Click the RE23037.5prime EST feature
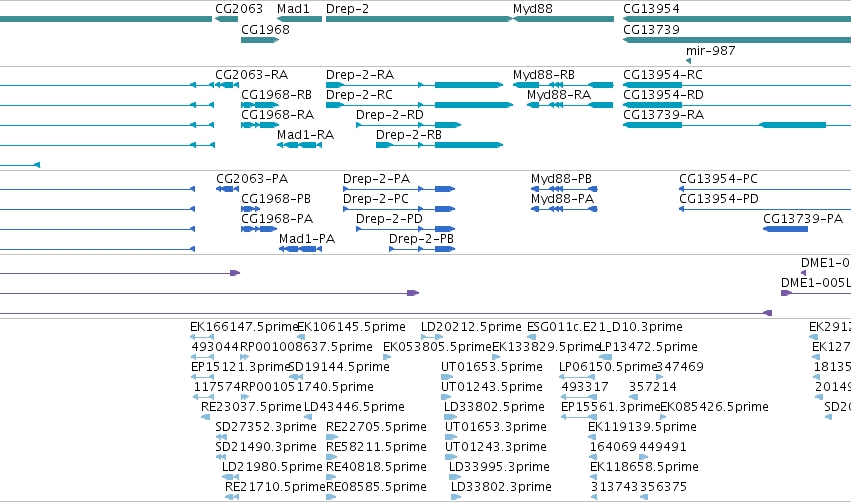The width and height of the screenshot is (851, 502). pyautogui.click(x=205, y=417)
